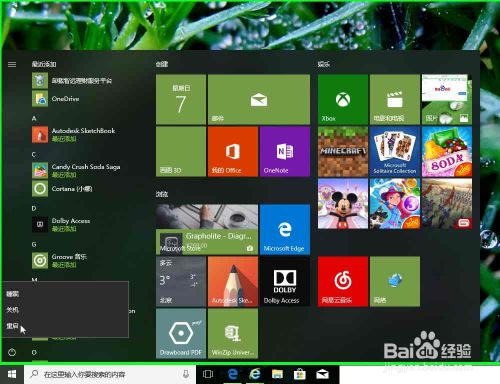The image size is (500, 384).
Task: Click the microphone icon in search box
Action: pyautogui.click(x=186, y=374)
